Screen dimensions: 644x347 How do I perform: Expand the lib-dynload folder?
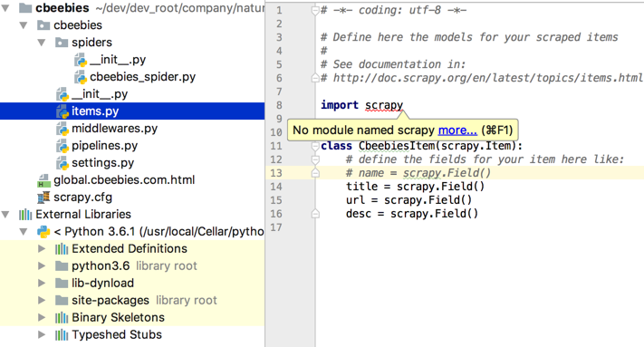click(x=42, y=283)
